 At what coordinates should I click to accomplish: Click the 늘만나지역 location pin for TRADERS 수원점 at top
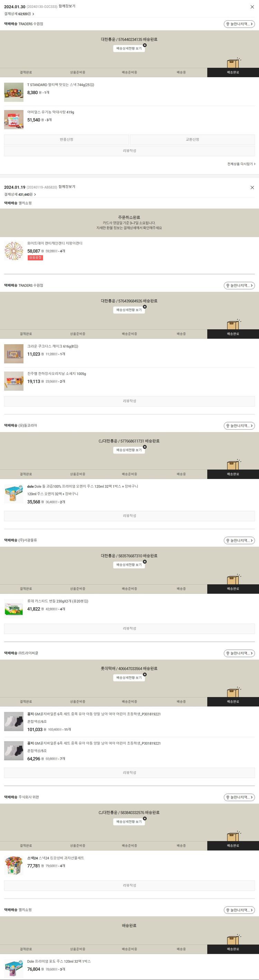(239, 24)
